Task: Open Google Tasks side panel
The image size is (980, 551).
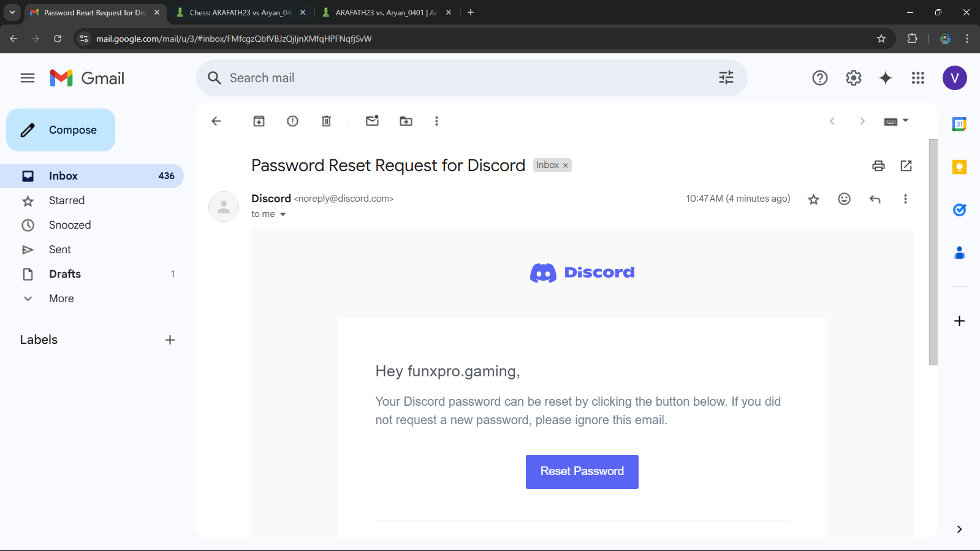Action: [x=960, y=210]
